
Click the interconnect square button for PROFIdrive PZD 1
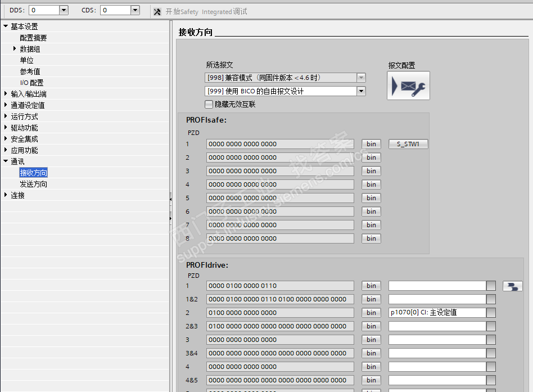tap(491, 286)
